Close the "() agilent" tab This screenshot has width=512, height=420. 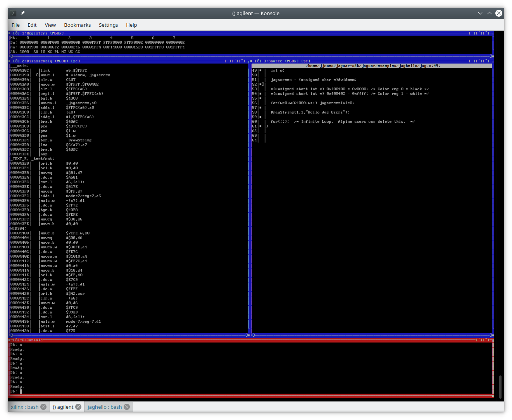point(78,407)
